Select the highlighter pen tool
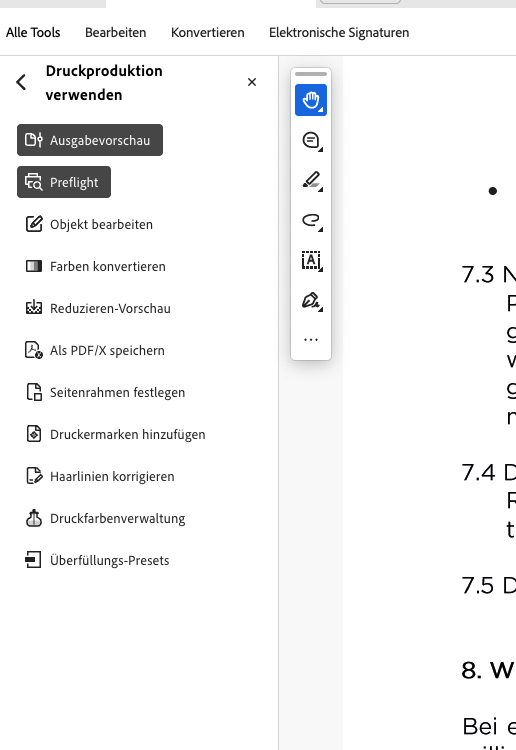 click(x=311, y=181)
